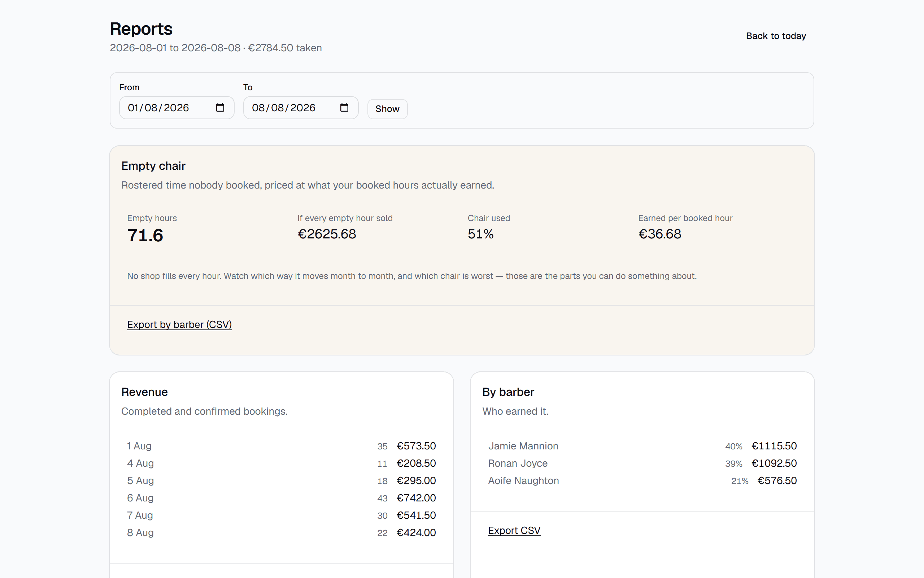Click the 'If every empty hour sold' label

(x=345, y=218)
